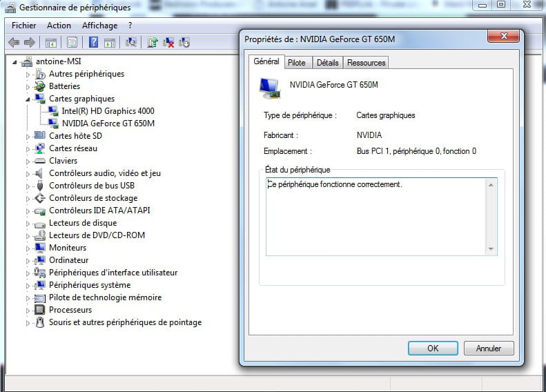This screenshot has width=546, height=392.
Task: Switch to the Détails tab
Action: click(x=327, y=63)
